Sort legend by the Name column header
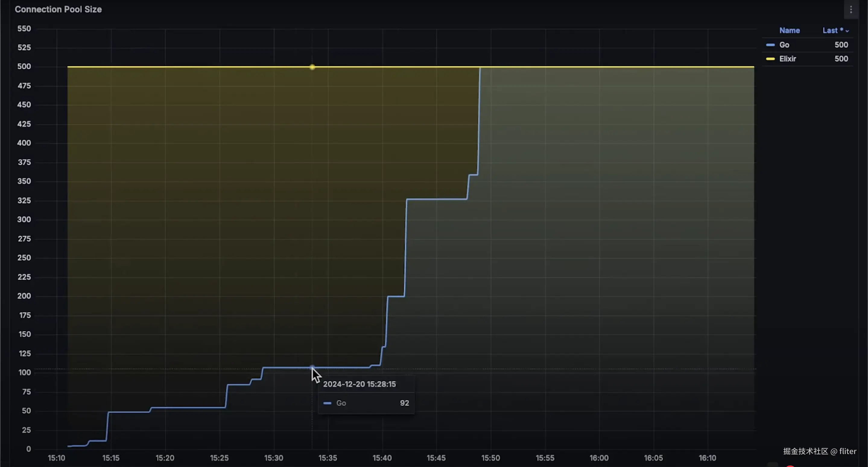 coord(789,30)
